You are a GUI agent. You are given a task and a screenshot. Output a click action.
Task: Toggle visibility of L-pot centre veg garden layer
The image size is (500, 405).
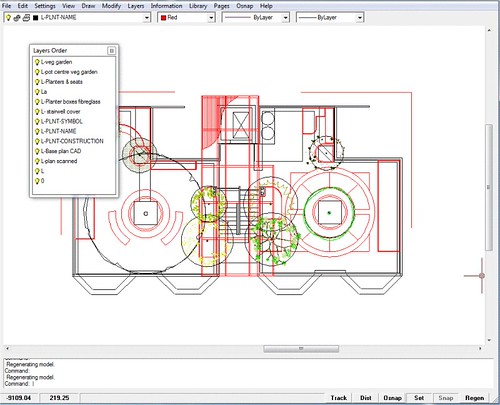[37, 72]
